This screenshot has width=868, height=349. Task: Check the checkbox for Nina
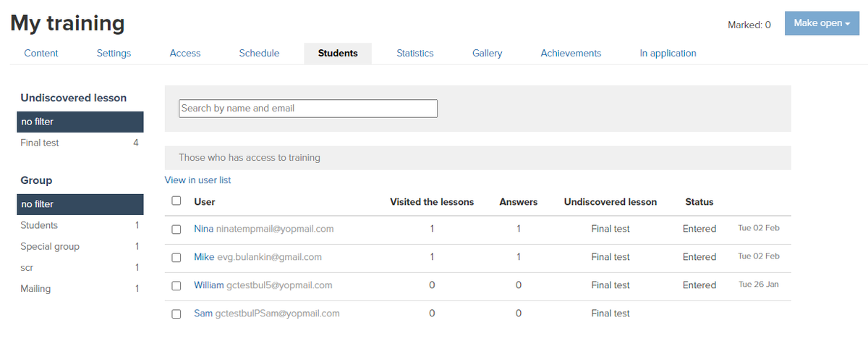point(176,230)
